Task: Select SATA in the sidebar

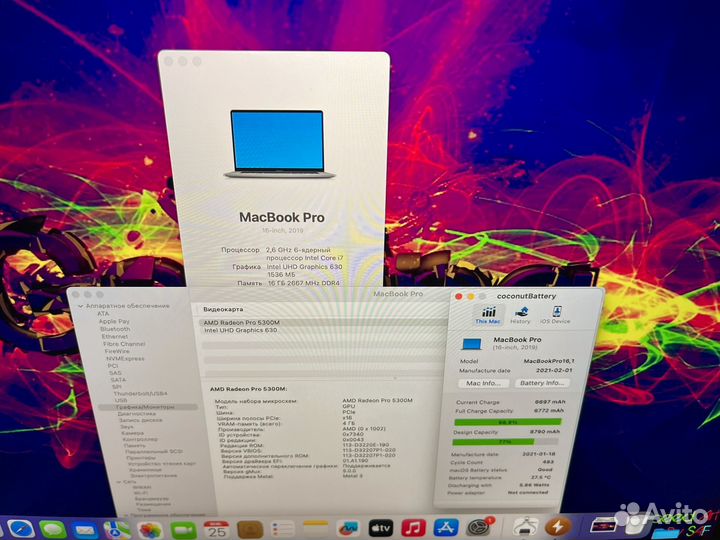Action: pyautogui.click(x=118, y=380)
